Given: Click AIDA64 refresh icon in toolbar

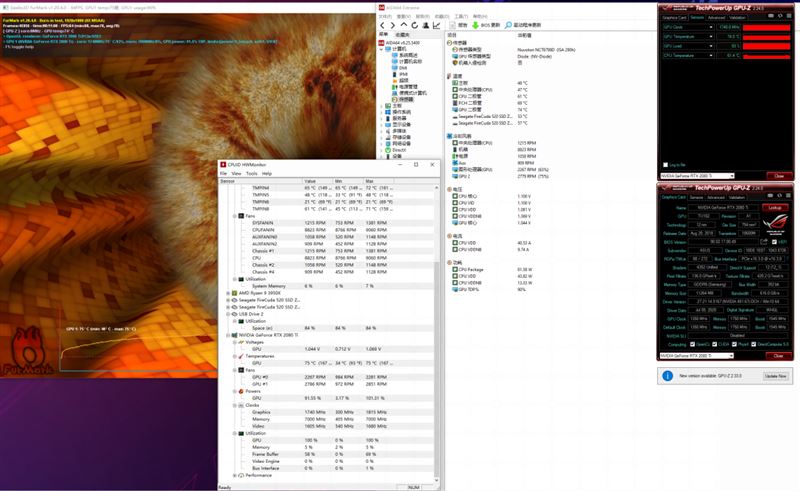Looking at the screenshot, I should click(414, 25).
